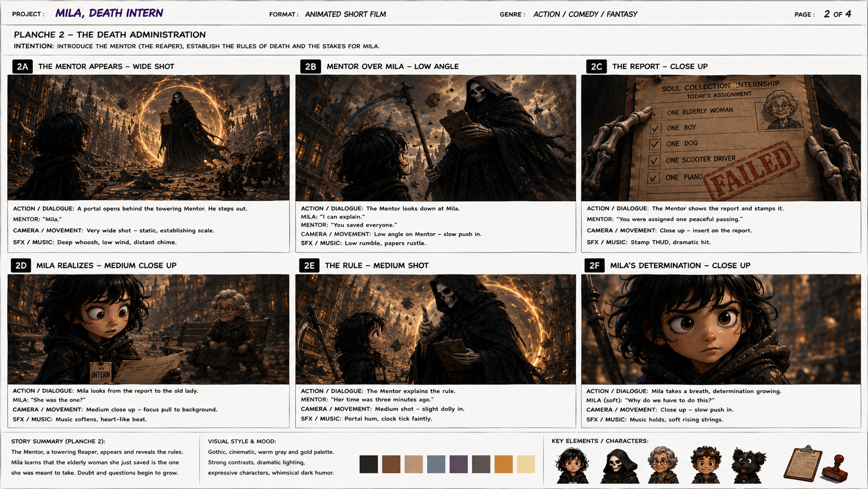Click heading PLANCHE 2 – THE DEATH ADMINISTRATION

pyautogui.click(x=110, y=35)
